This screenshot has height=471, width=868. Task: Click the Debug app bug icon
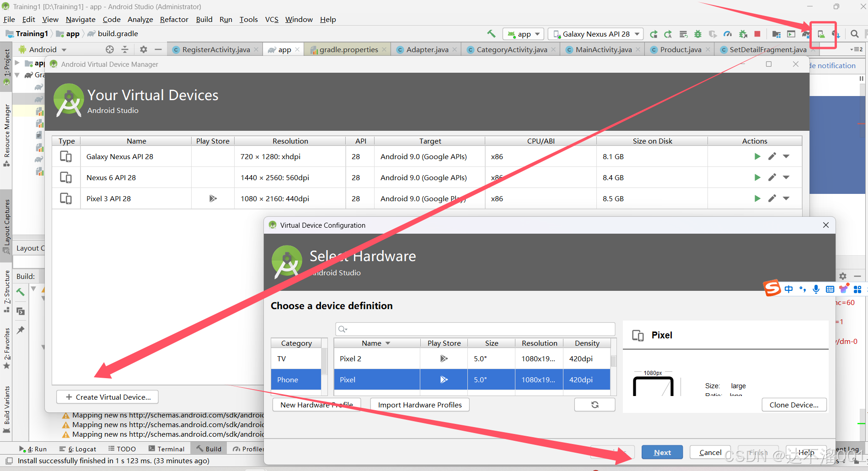click(698, 34)
